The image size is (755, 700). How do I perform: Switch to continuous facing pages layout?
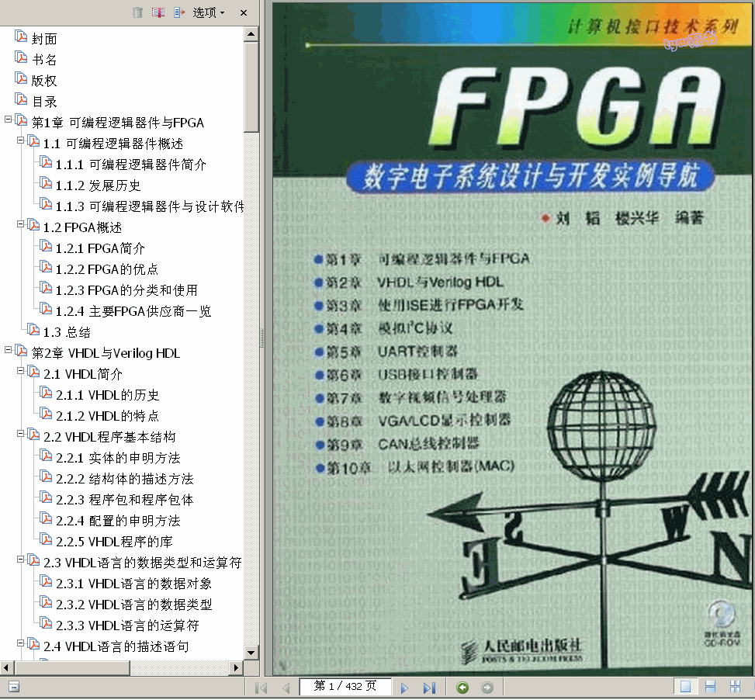(736, 687)
